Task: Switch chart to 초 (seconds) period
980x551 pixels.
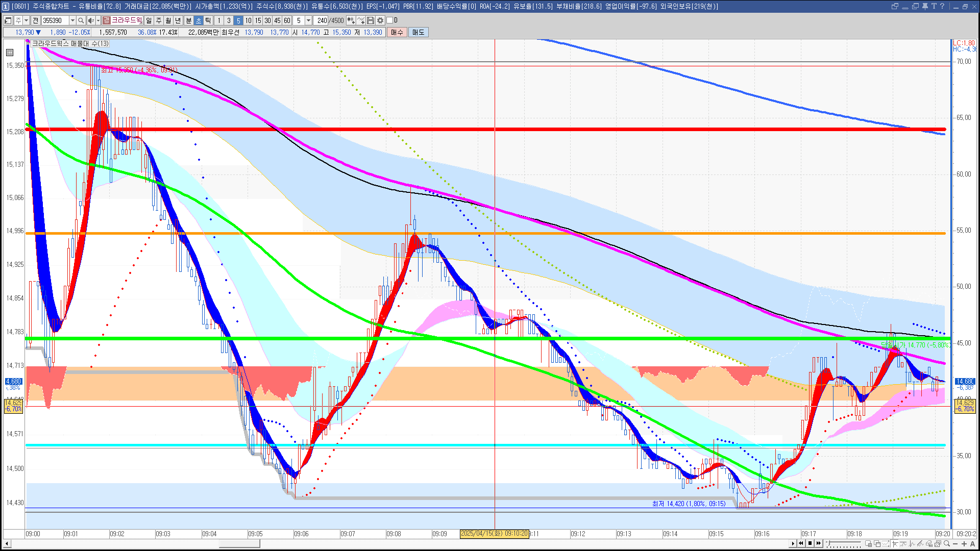Action: tap(199, 20)
